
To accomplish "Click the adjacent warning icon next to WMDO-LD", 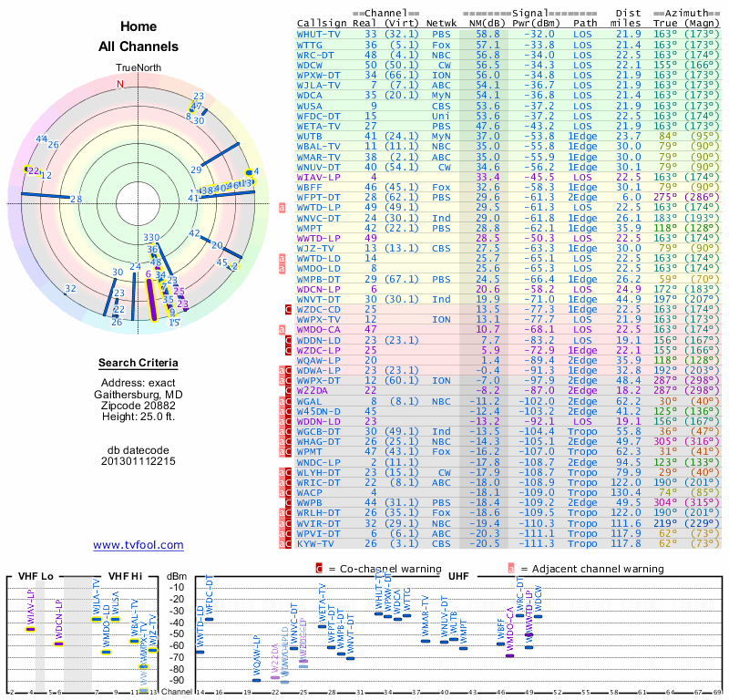I will pyautogui.click(x=282, y=269).
